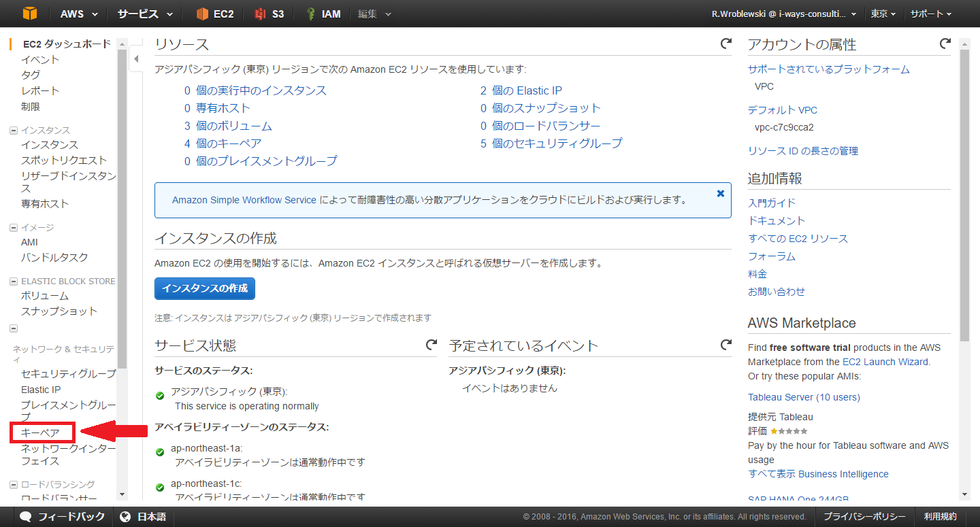This screenshot has height=527, width=980.
Task: Open 0 個のロードバランサー link
Action: [x=540, y=126]
